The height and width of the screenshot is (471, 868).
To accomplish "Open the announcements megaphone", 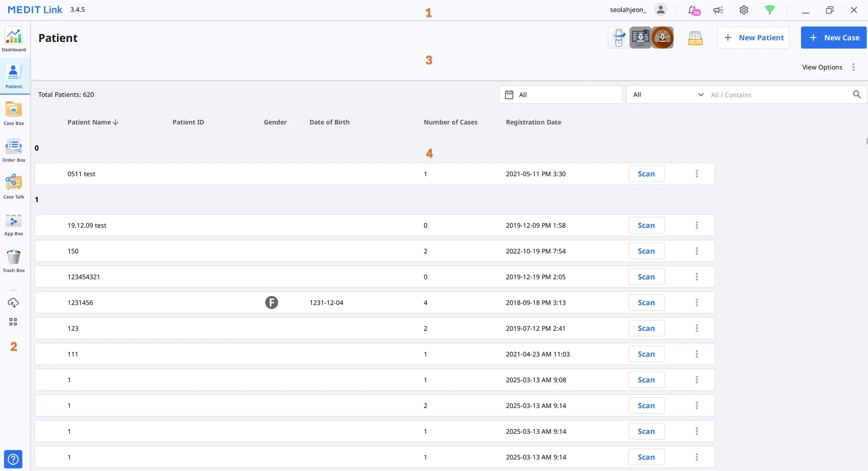I will 718,9.
